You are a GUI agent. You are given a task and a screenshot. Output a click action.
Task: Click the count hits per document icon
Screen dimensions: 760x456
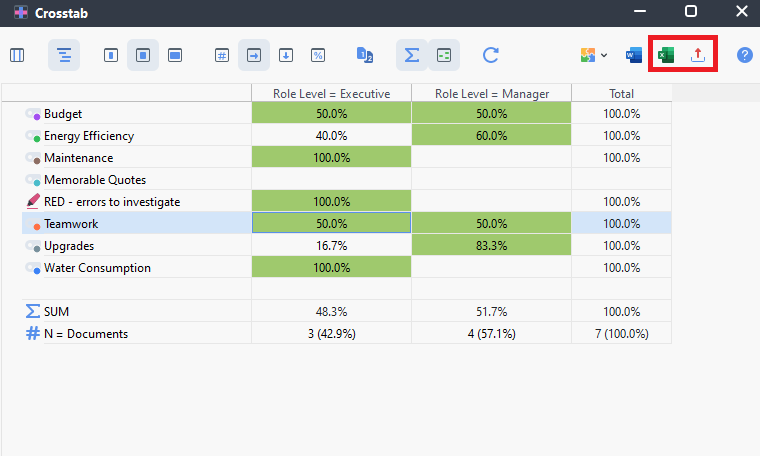(x=364, y=55)
